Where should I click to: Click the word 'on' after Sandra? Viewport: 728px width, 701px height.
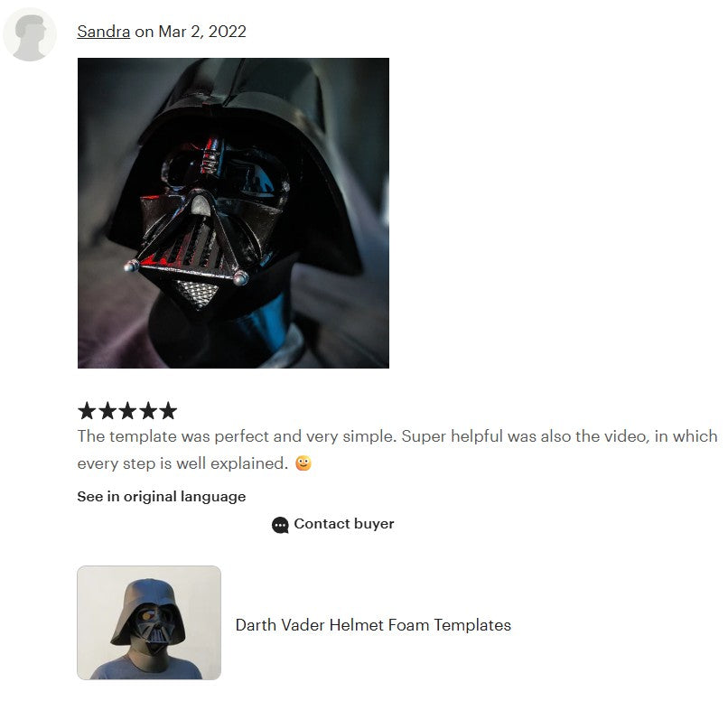144,32
